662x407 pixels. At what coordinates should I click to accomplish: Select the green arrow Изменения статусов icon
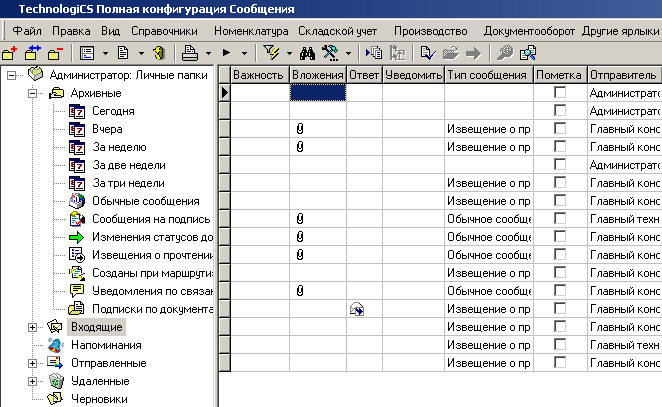77,237
